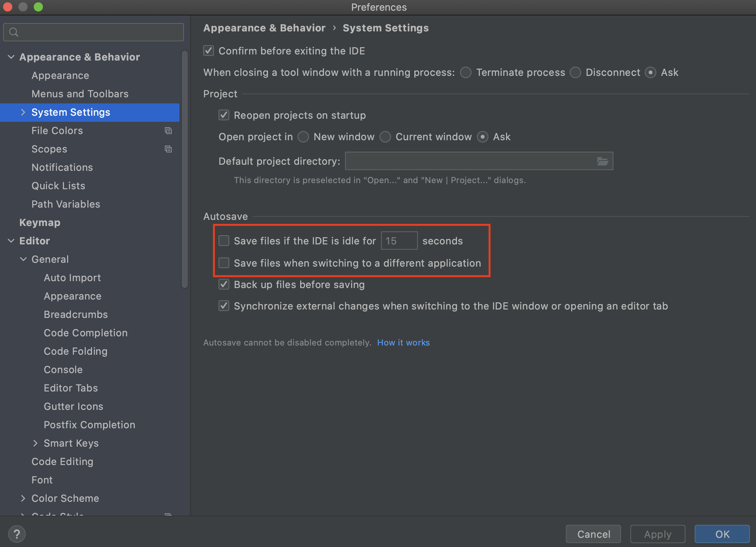
Task: Click the search magnifier icon
Action: pos(14,32)
